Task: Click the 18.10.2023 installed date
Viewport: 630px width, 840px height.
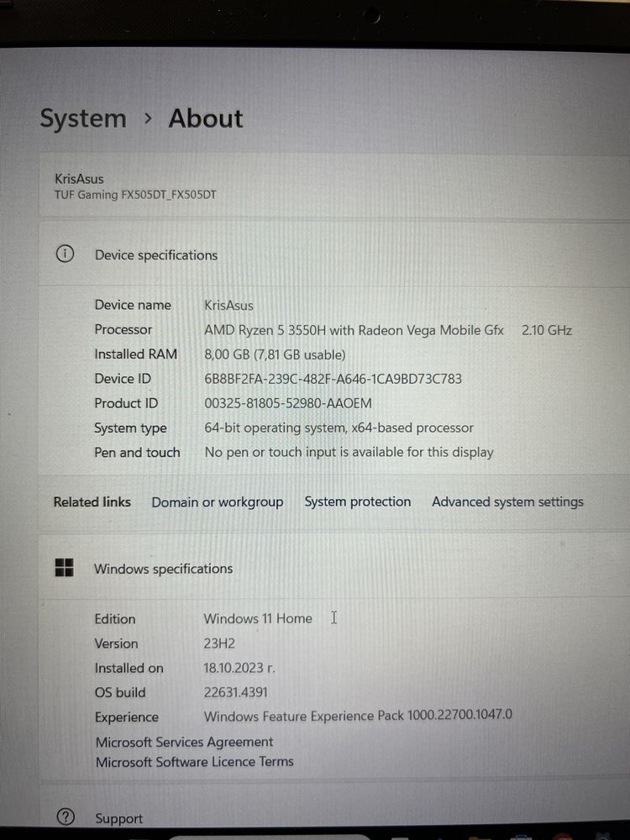Action: 239,668
